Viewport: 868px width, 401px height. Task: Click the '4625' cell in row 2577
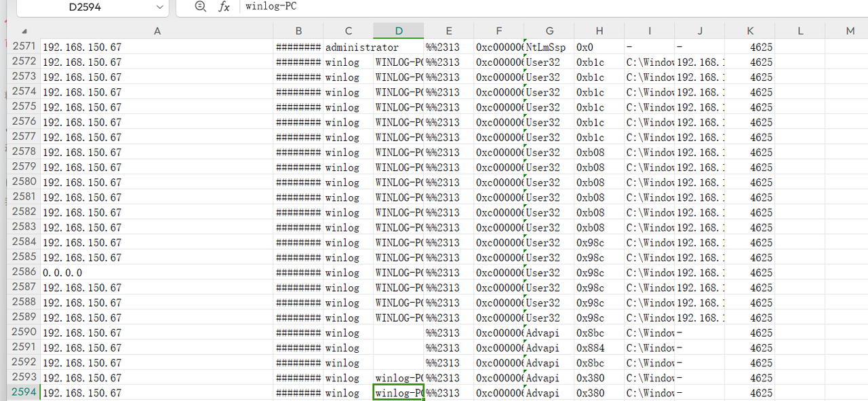pyautogui.click(x=750, y=138)
